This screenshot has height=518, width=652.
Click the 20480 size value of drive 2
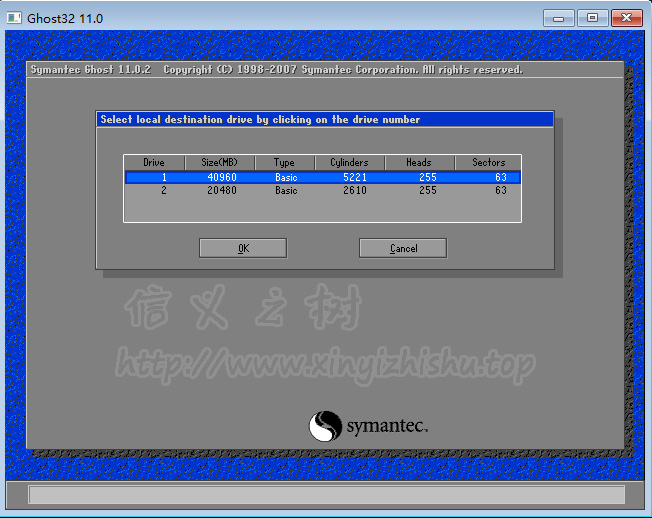point(222,190)
